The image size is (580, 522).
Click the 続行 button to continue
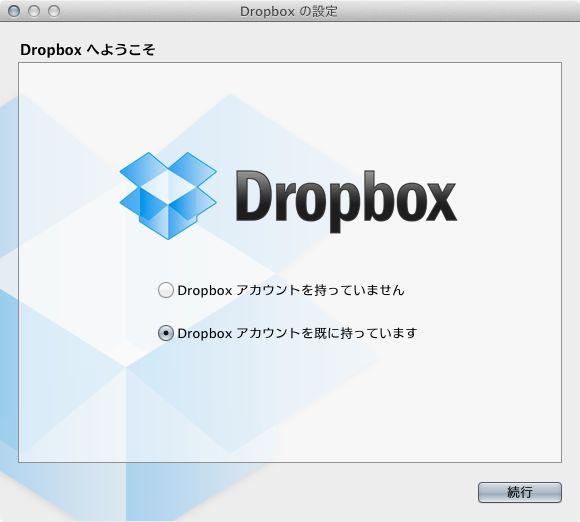tap(520, 492)
